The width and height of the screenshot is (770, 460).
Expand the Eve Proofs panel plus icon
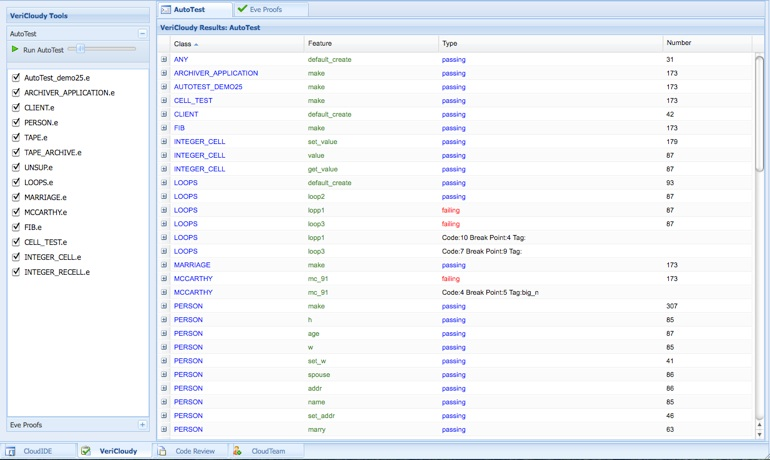[142, 425]
